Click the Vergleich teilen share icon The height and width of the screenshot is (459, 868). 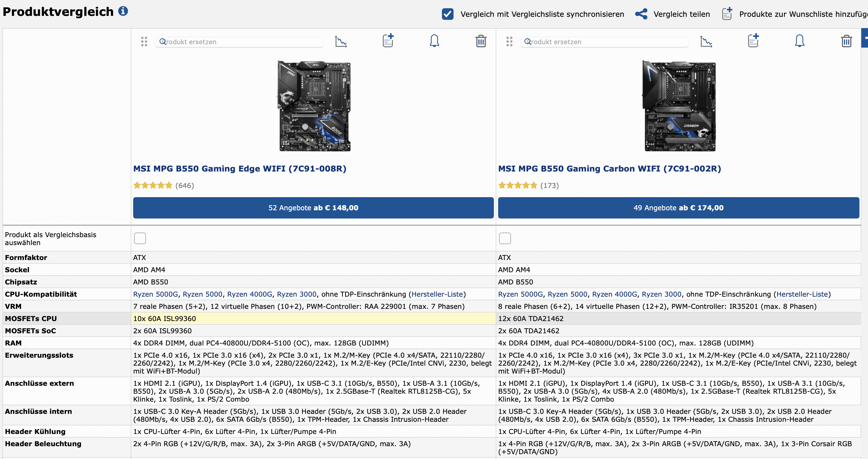point(641,14)
